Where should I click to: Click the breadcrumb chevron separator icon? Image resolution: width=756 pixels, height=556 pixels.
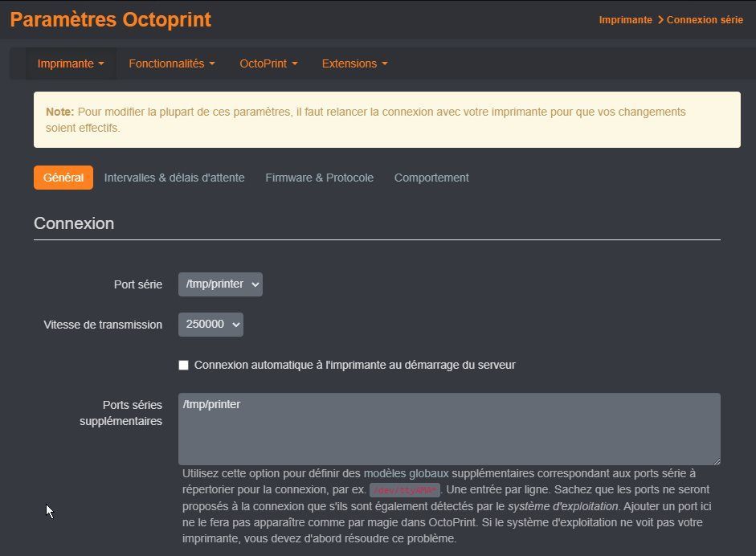pyautogui.click(x=660, y=20)
